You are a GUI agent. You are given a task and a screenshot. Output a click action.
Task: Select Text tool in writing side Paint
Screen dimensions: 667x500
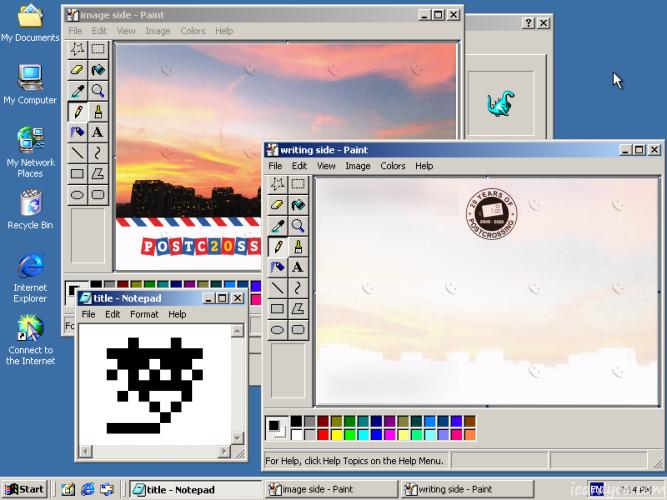298,267
